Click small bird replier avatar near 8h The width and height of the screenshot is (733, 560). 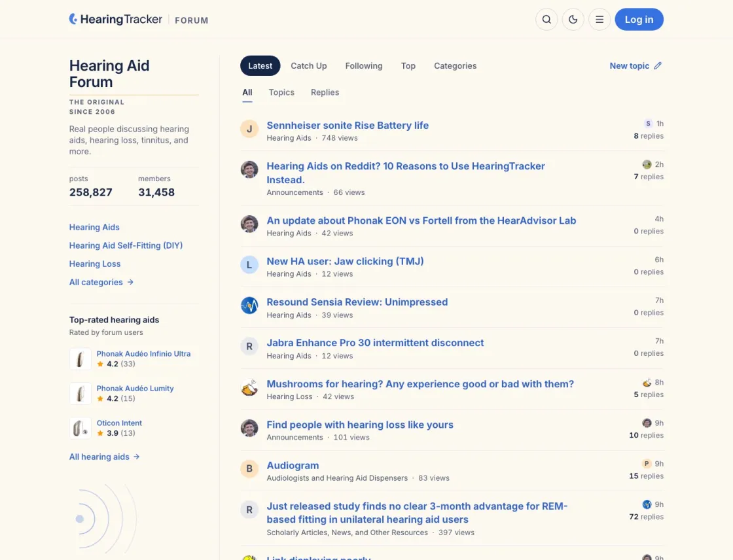[x=647, y=382]
